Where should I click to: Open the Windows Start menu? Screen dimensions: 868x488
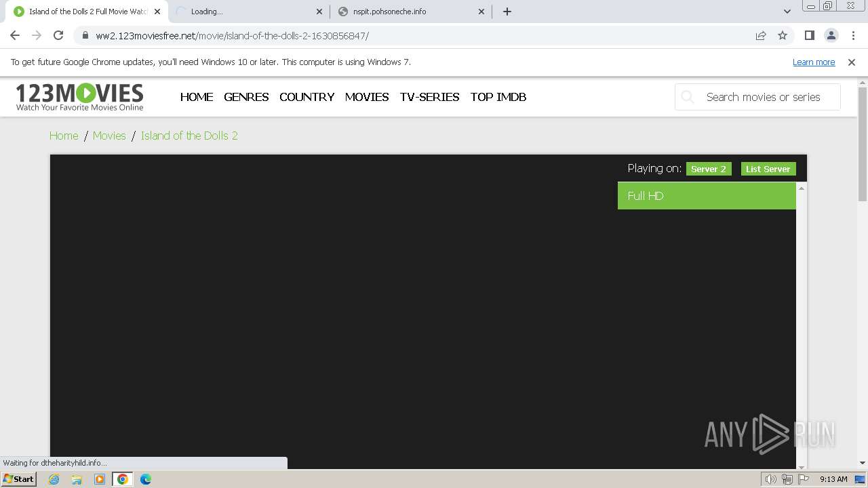19,479
